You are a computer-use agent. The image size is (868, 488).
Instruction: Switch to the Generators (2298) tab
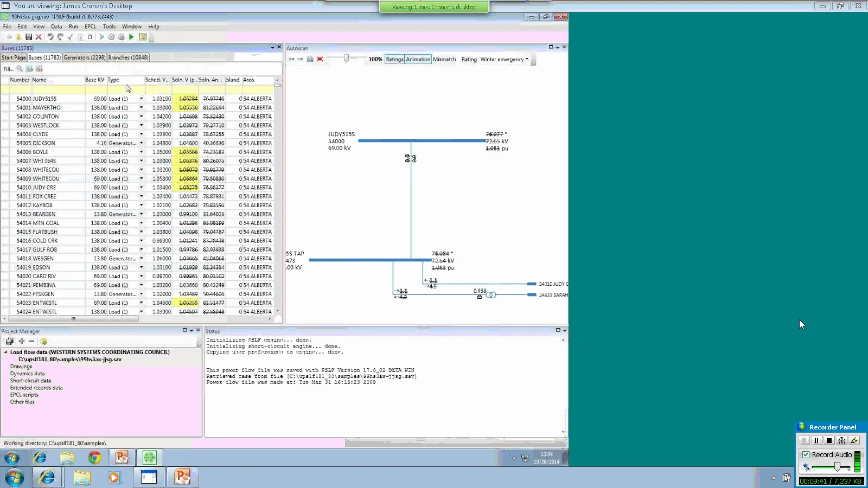[84, 57]
